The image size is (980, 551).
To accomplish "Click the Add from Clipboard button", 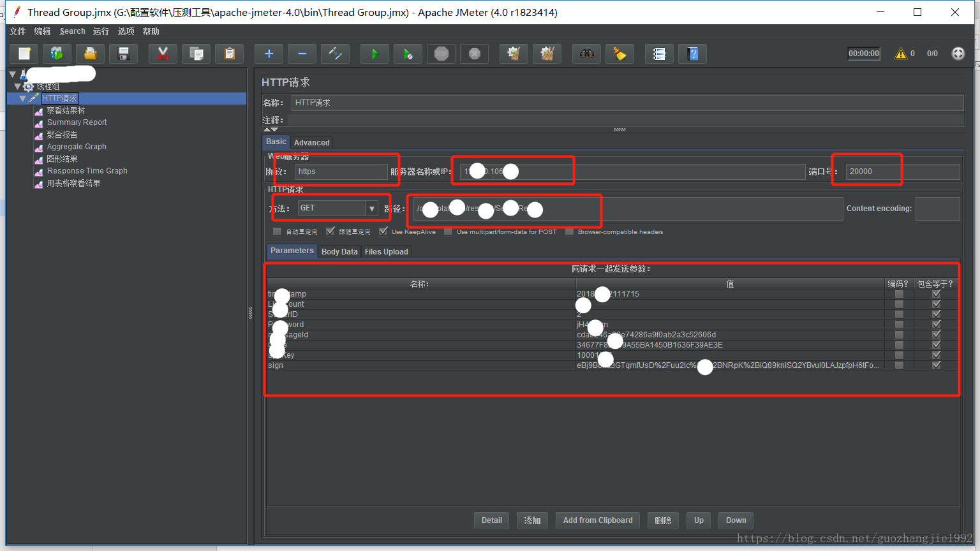I will click(x=598, y=520).
